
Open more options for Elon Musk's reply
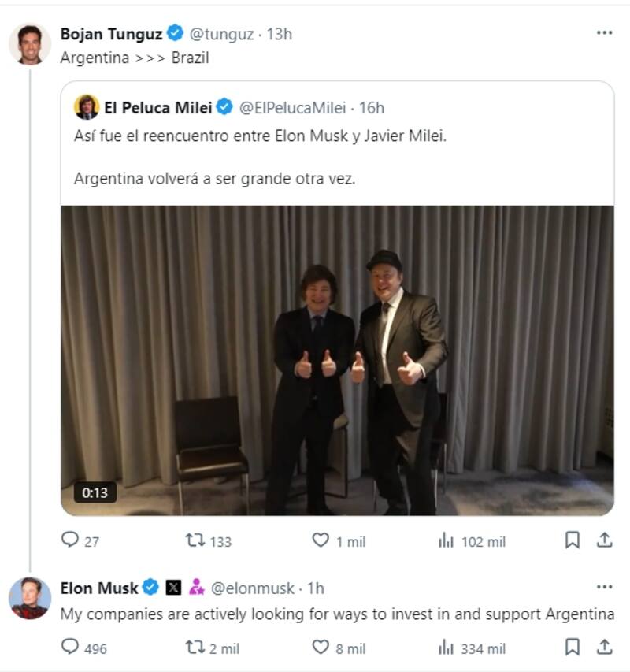pyautogui.click(x=604, y=587)
